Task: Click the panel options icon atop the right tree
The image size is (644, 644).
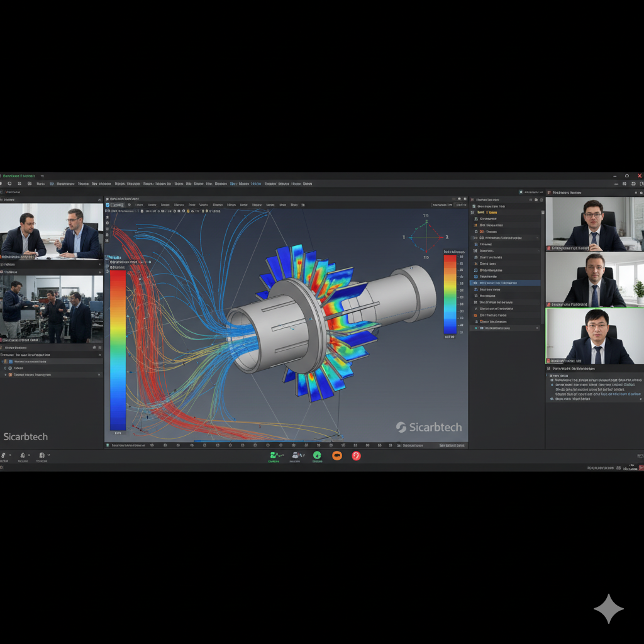Action: pyautogui.click(x=538, y=199)
